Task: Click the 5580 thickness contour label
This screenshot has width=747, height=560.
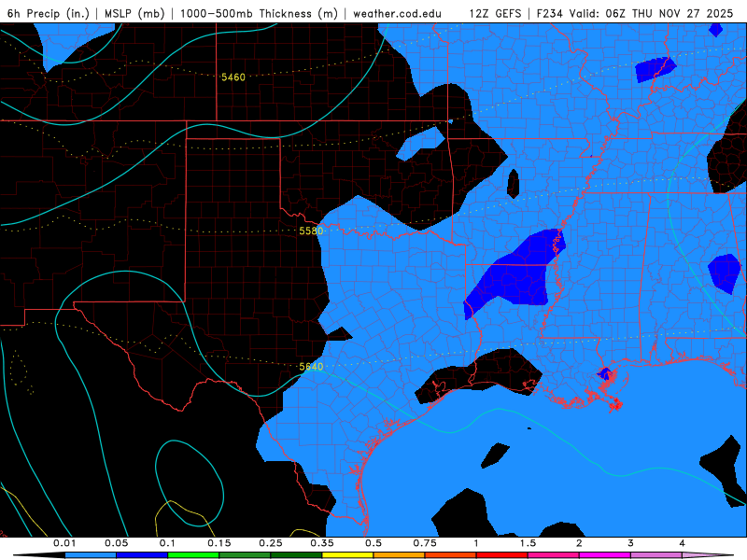Action: click(311, 231)
